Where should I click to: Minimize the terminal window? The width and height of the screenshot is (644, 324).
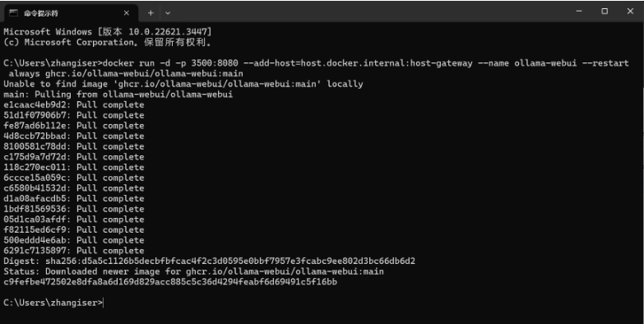tap(579, 11)
